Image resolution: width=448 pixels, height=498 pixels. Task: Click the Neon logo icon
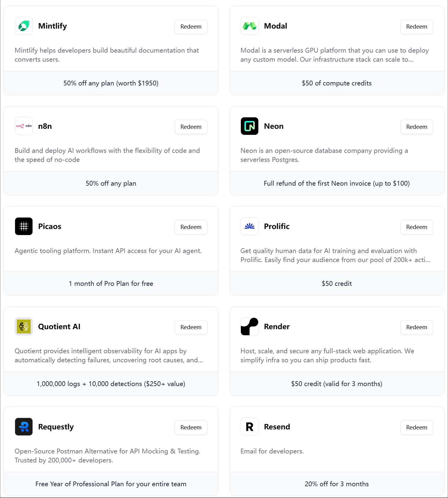tap(250, 126)
